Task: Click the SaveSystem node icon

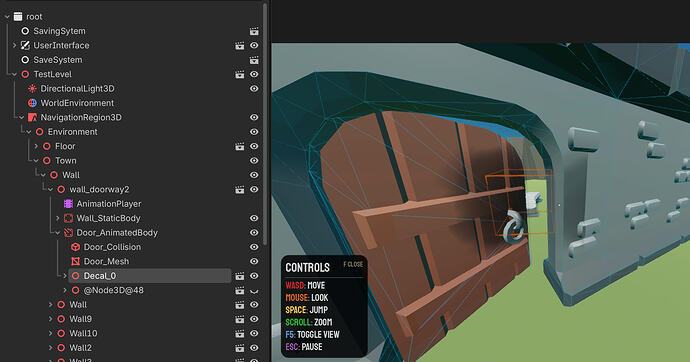Action: tap(25, 60)
